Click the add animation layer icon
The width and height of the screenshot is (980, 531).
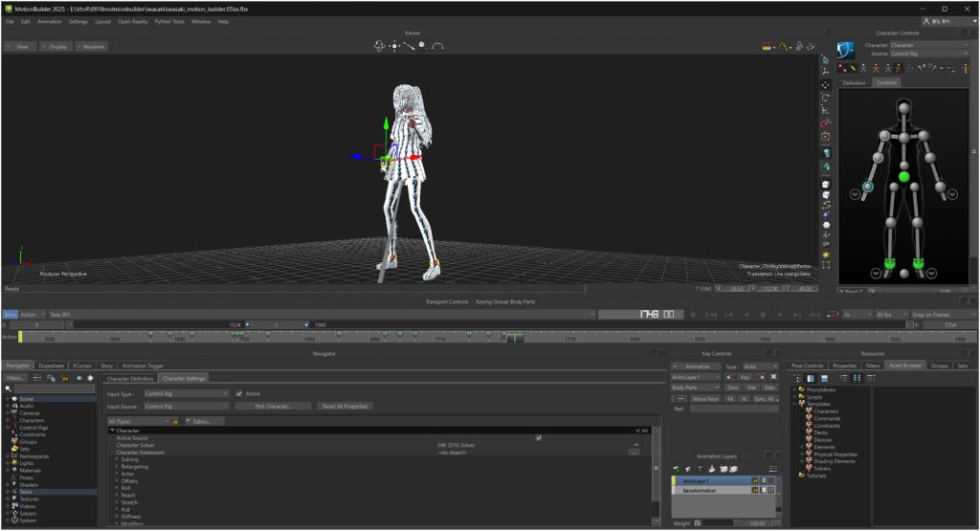click(677, 468)
